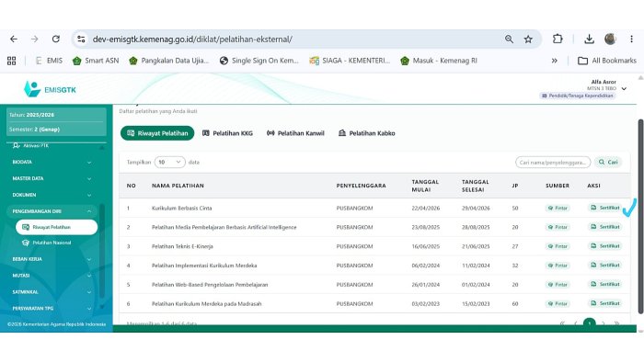Go back with the browser back arrow
Image resolution: width=644 pixels, height=362 pixels.
pos(14,39)
